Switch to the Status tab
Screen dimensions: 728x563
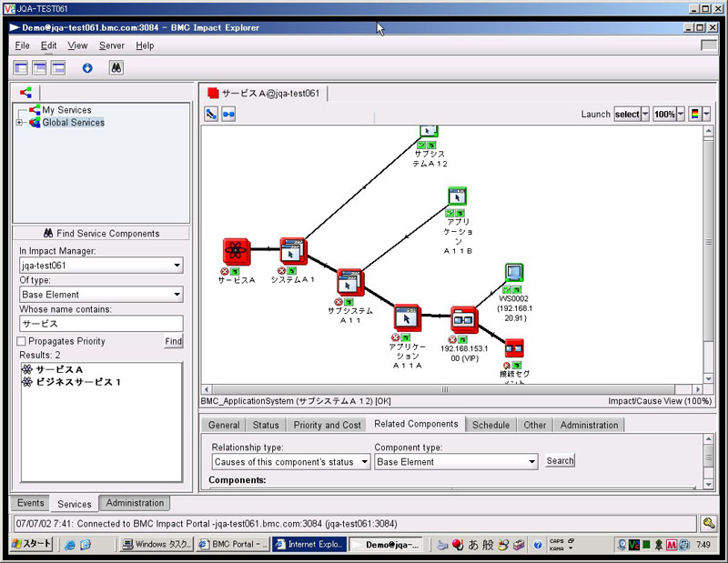pos(266,425)
